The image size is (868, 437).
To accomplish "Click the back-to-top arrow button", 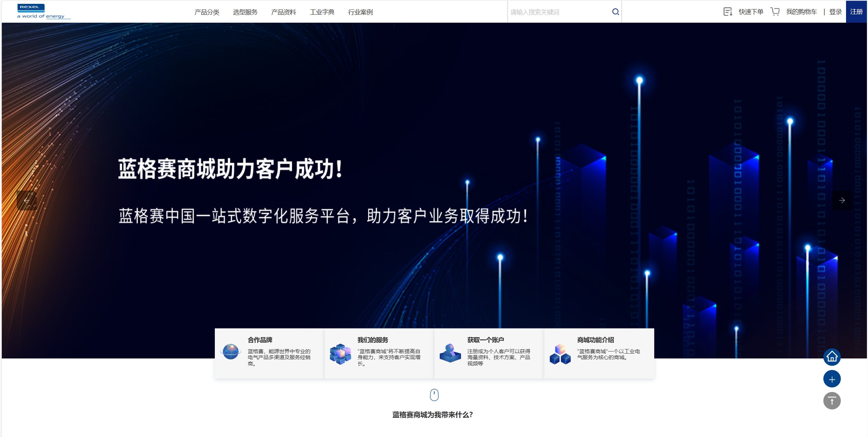I will point(832,401).
